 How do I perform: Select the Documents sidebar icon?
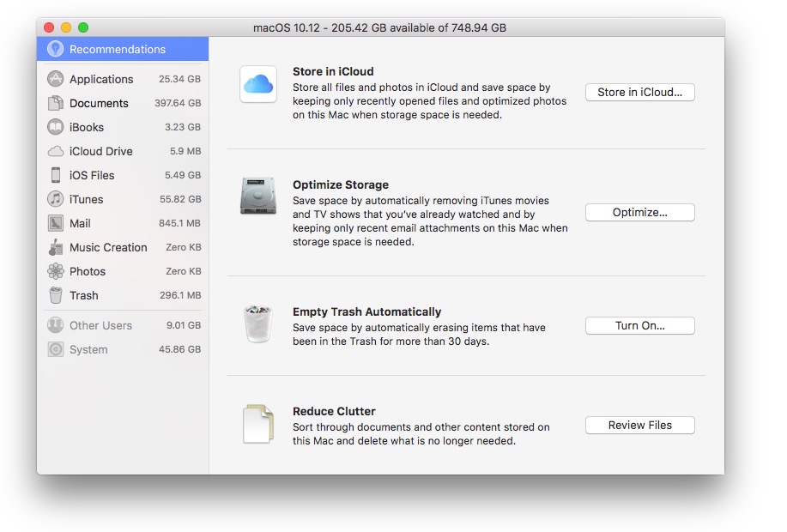coord(56,103)
